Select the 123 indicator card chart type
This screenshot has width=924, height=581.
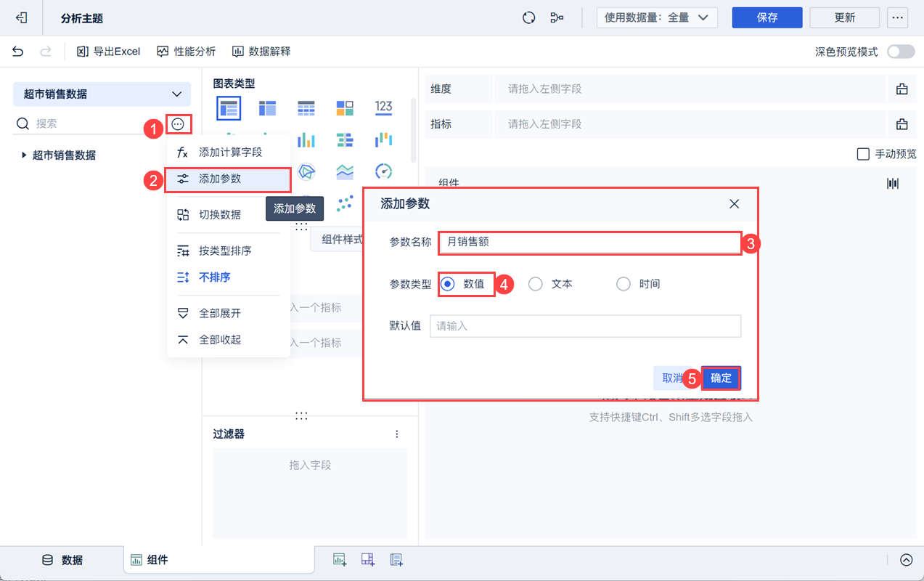point(384,107)
